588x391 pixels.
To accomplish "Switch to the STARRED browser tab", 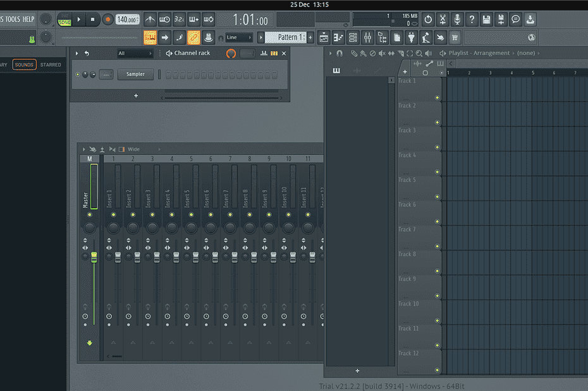I will [51, 65].
